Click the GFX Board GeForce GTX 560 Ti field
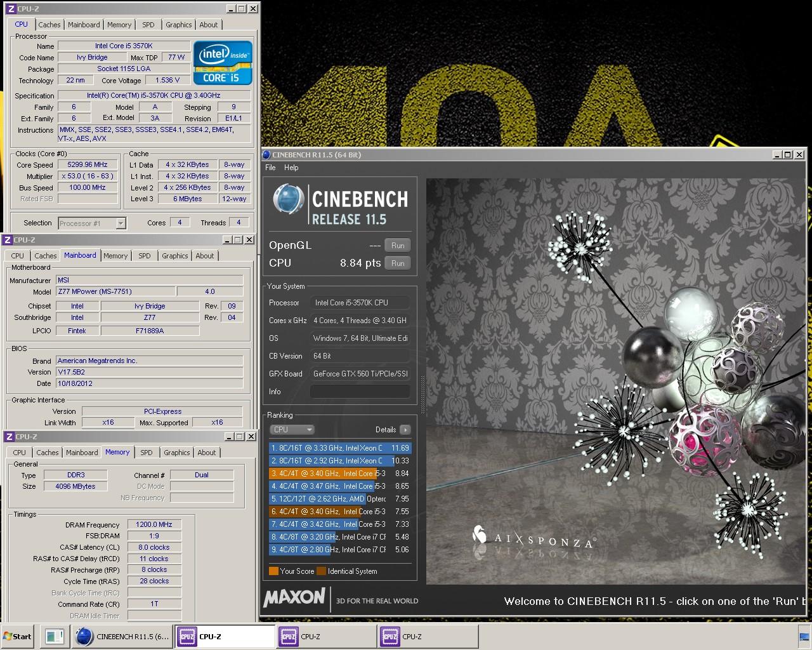This screenshot has width=812, height=650. point(360,374)
